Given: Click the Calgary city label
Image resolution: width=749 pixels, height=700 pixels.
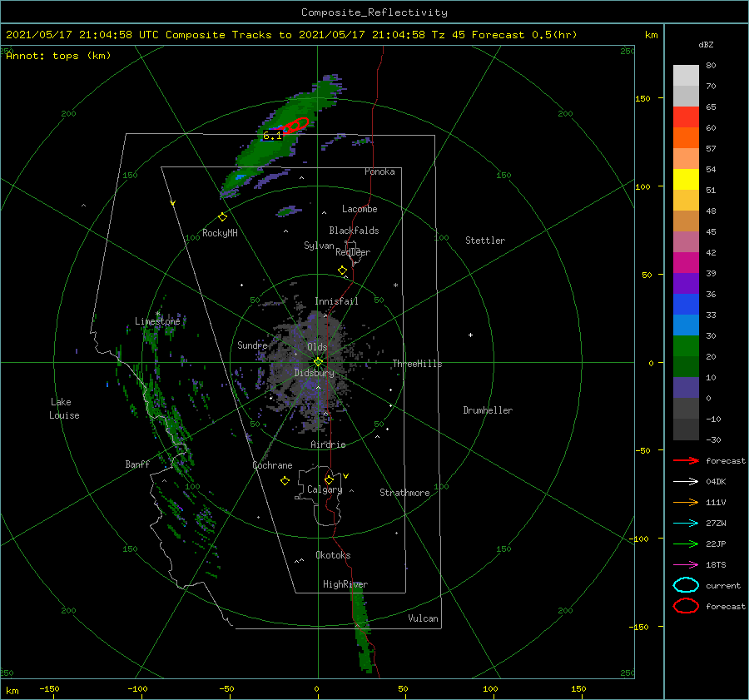Looking at the screenshot, I should 325,489.
